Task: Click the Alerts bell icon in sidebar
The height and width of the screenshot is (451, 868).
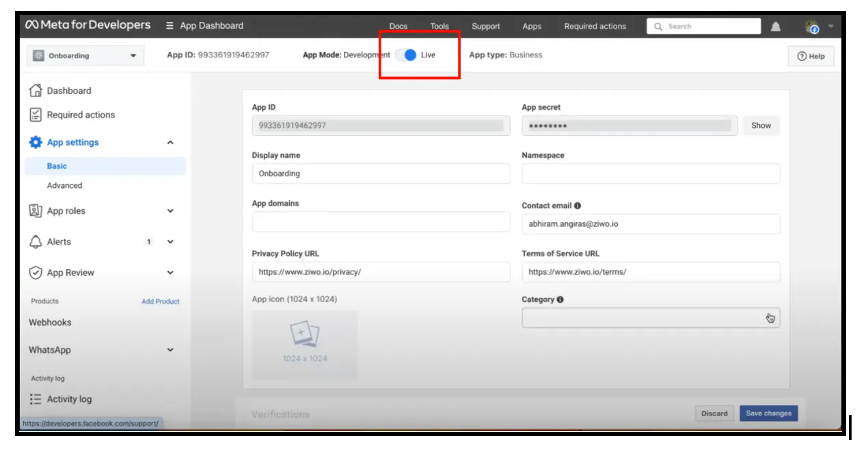Action: click(x=36, y=242)
